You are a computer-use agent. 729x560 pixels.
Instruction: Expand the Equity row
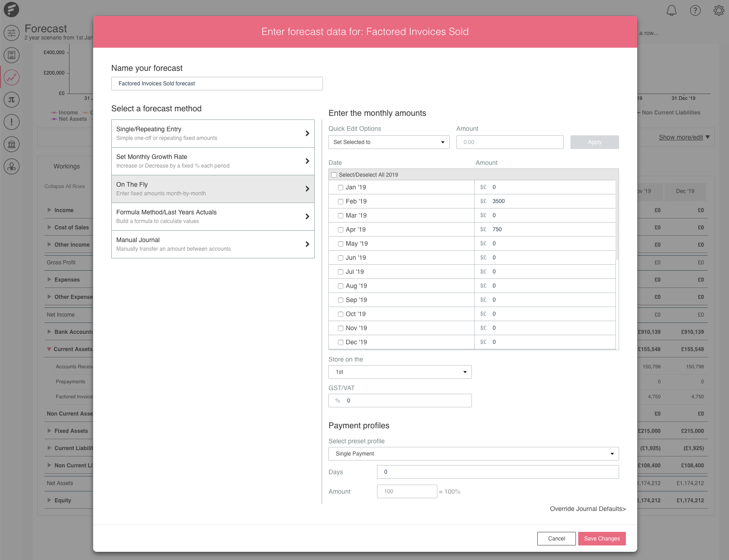tap(49, 500)
